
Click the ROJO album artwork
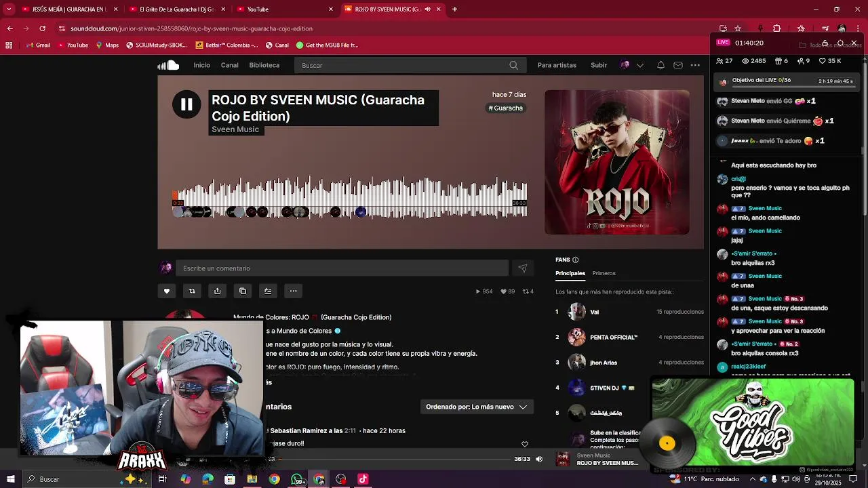[x=617, y=163]
